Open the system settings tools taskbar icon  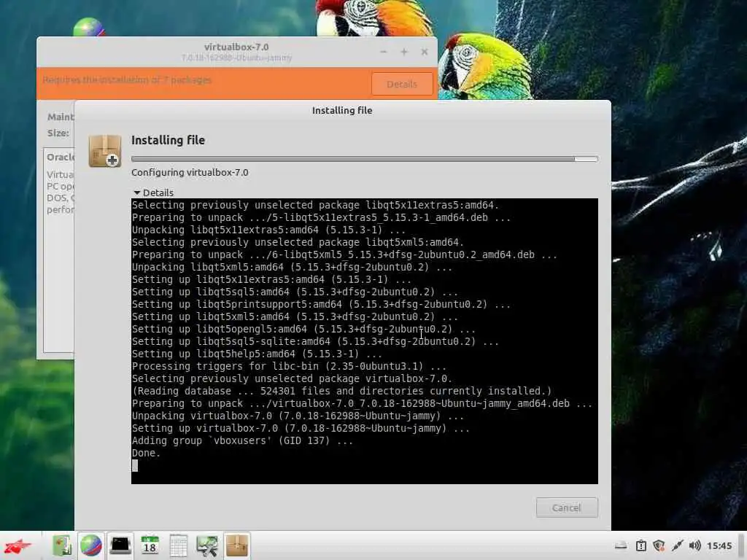(206, 545)
